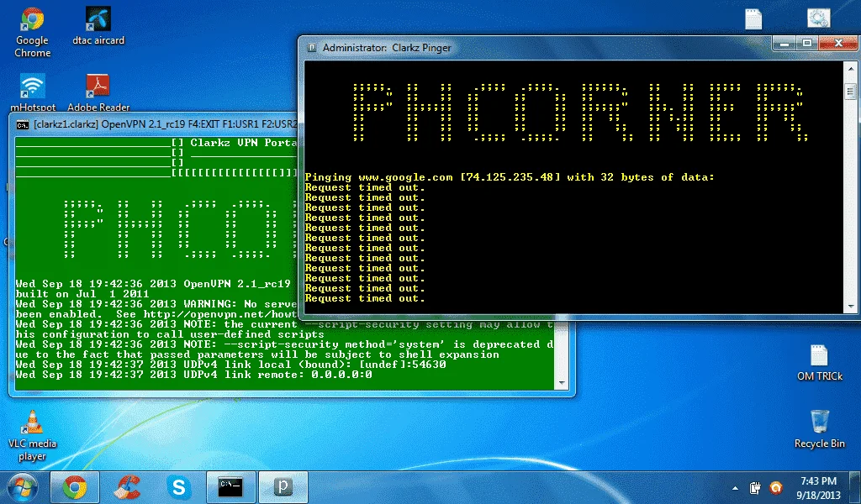The width and height of the screenshot is (861, 504).
Task: Click the 'UDPv4 link remote: 0.0.0.0:0' line
Action: click(194, 375)
